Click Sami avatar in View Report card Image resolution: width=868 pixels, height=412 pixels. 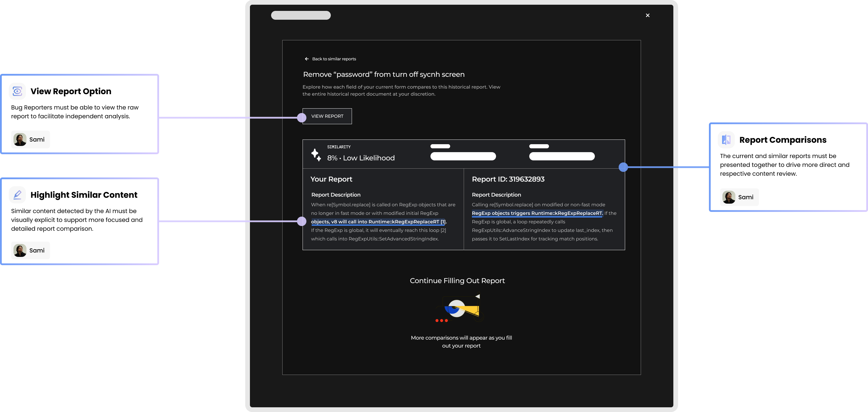20,139
